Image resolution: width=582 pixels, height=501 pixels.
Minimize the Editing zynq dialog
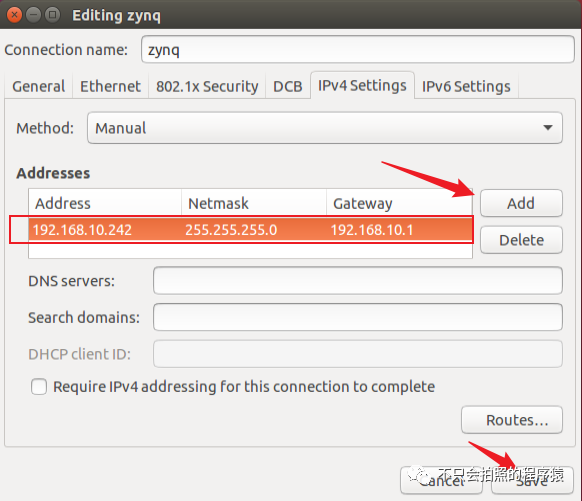(33, 15)
